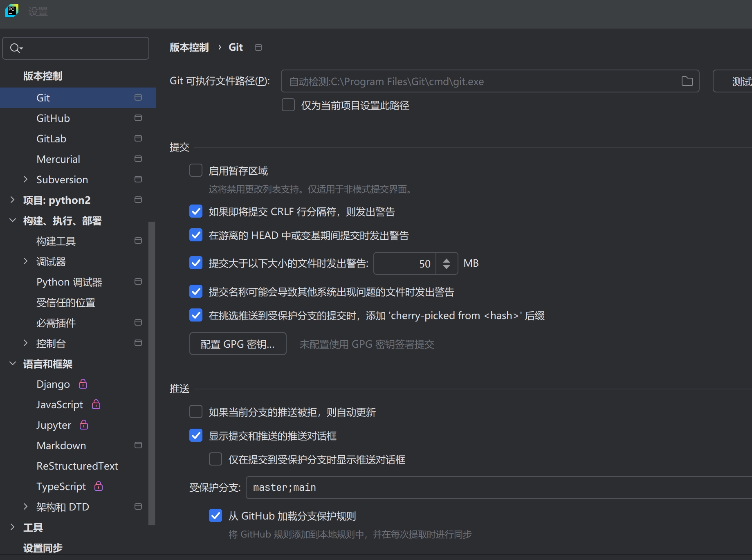Uncheck 显示提交和推送的推送对话框 checkbox
Image resolution: width=752 pixels, height=560 pixels.
coord(196,435)
